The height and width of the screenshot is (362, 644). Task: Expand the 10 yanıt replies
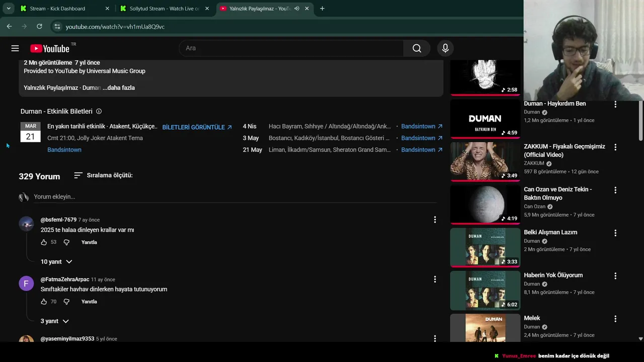(56, 262)
